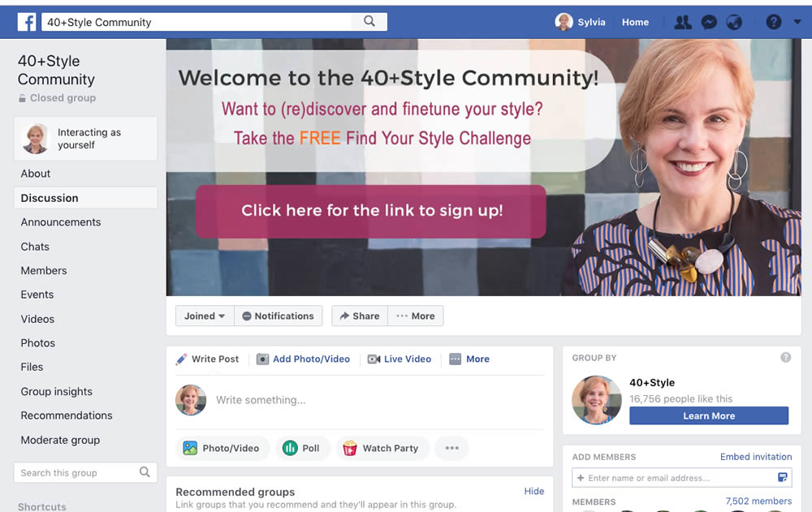Click the Watch Party pill button

pos(382,449)
